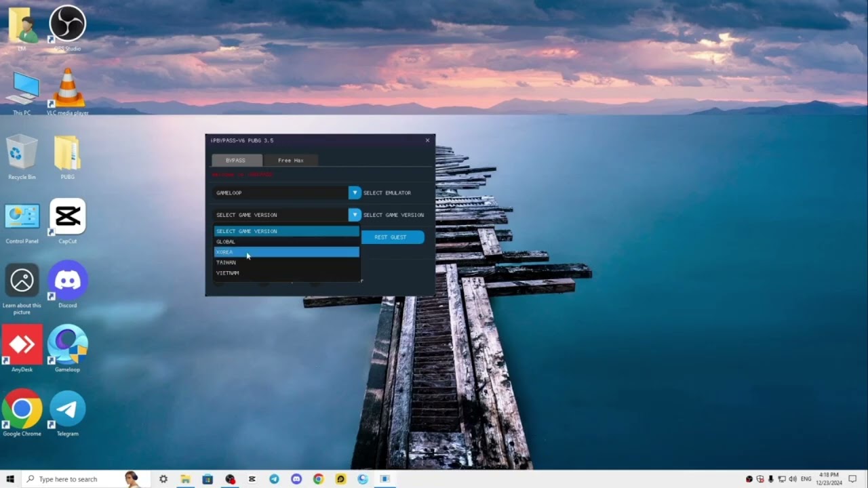Open the emulator dropdown arrow beside GAMELOOP
The height and width of the screenshot is (488, 868).
coord(355,192)
